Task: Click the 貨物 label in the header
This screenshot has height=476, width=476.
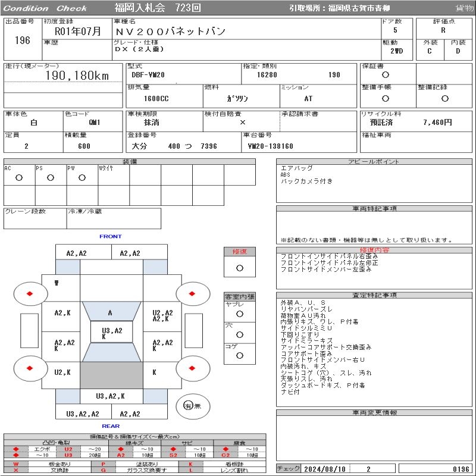Action: coord(464,8)
